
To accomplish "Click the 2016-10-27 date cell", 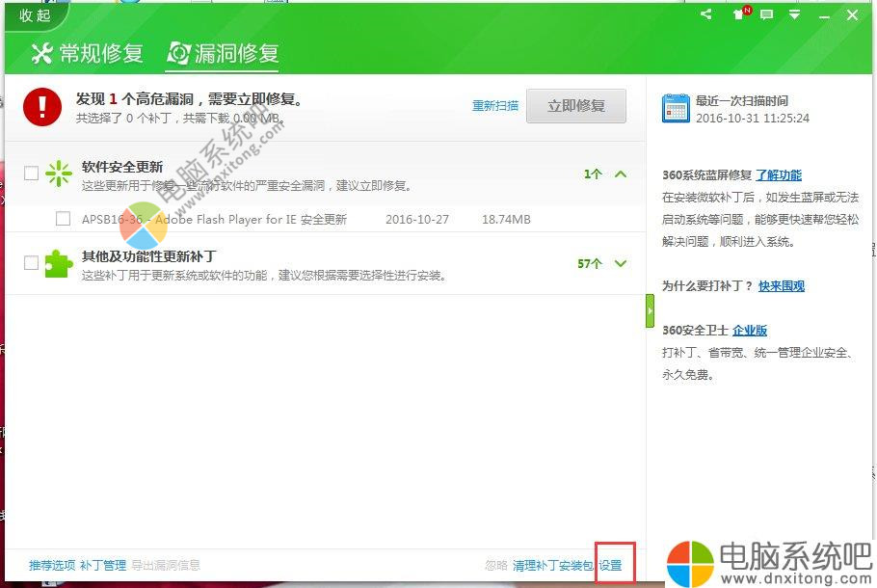I will coord(417,220).
